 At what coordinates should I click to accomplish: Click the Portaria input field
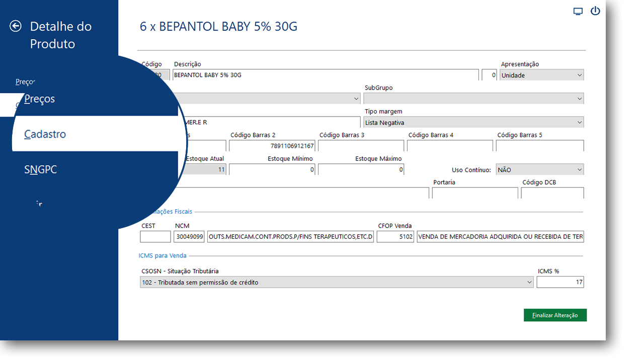pyautogui.click(x=475, y=193)
